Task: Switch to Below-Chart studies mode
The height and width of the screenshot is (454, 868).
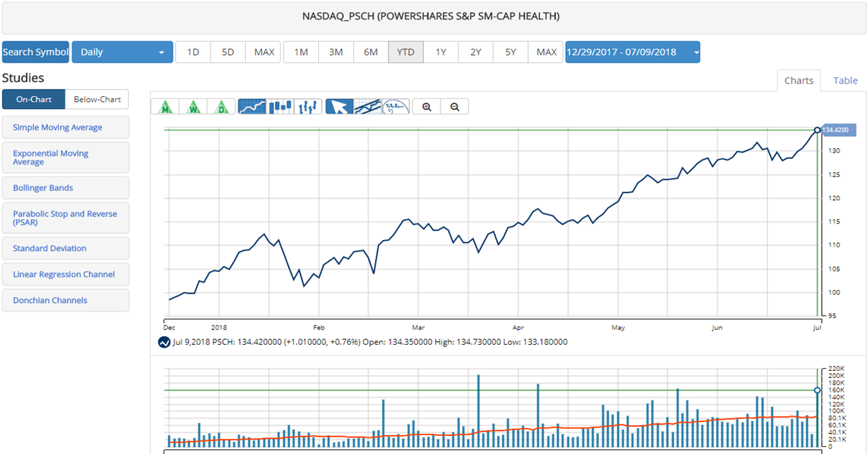Action: [x=96, y=98]
